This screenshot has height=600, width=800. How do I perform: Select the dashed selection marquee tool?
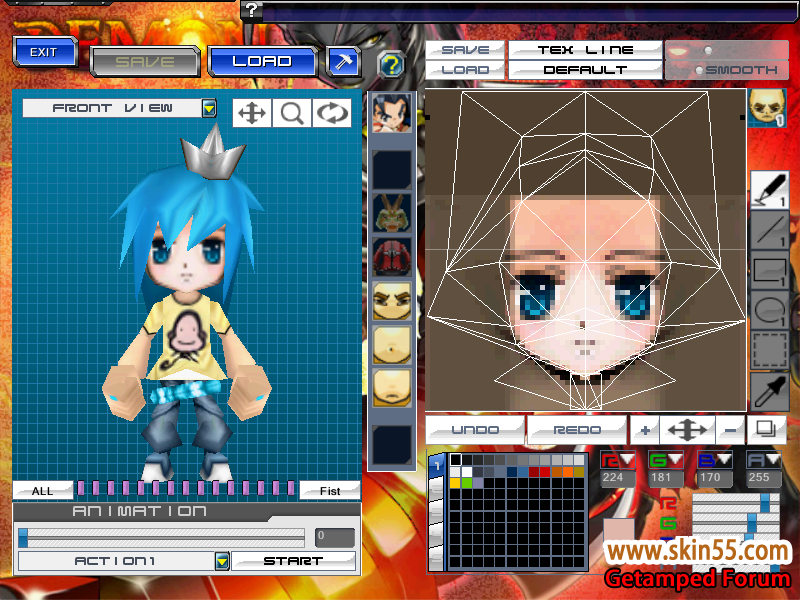(769, 350)
